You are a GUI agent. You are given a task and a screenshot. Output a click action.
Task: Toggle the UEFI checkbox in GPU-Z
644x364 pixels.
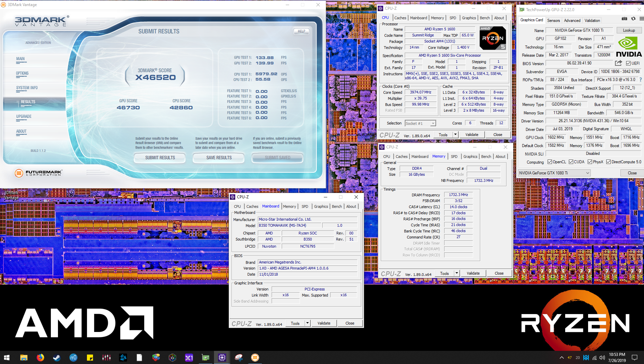coord(628,63)
